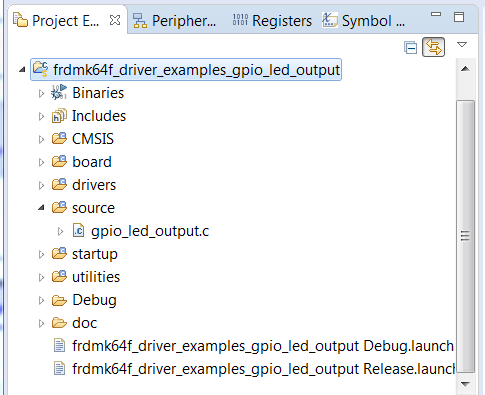Select the Includes tree item
The height and width of the screenshot is (395, 485).
coord(99,116)
